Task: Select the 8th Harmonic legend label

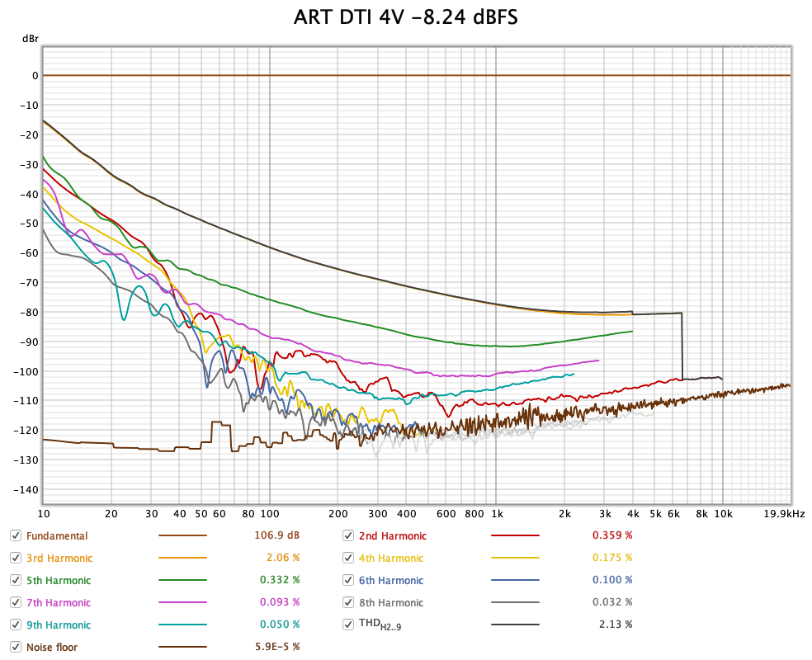Action: pyautogui.click(x=391, y=602)
